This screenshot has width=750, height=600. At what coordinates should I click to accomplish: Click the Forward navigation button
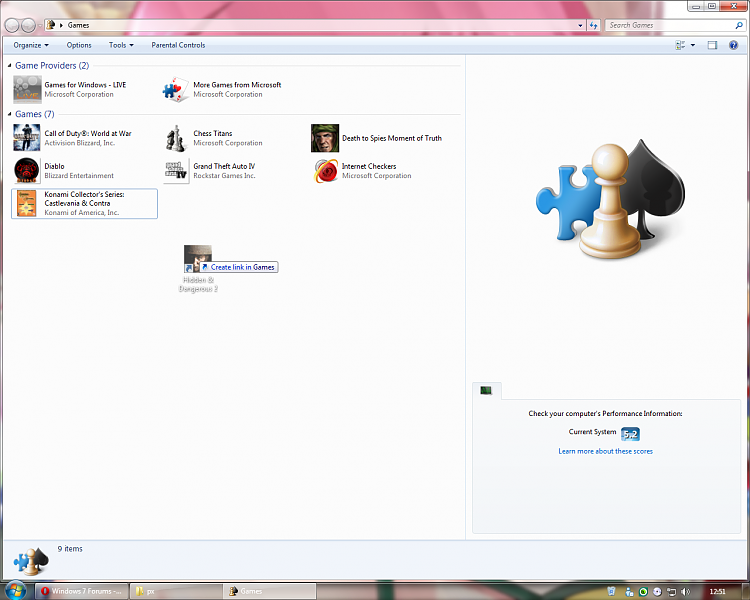[x=29, y=25]
